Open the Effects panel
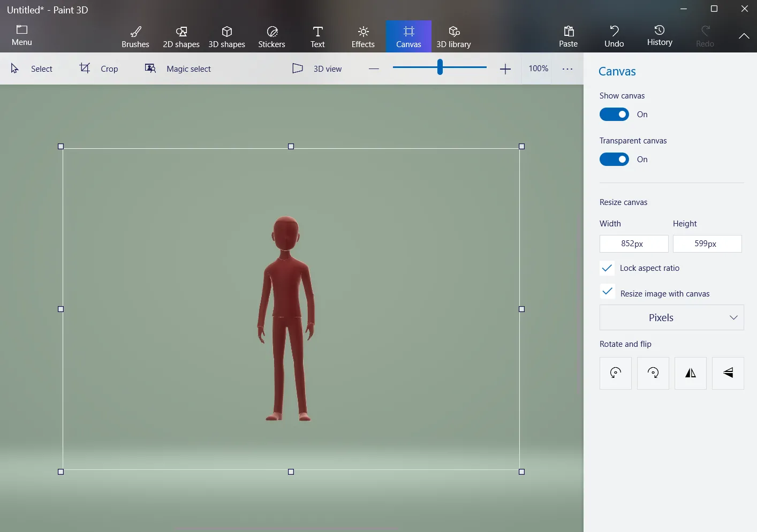 362,36
